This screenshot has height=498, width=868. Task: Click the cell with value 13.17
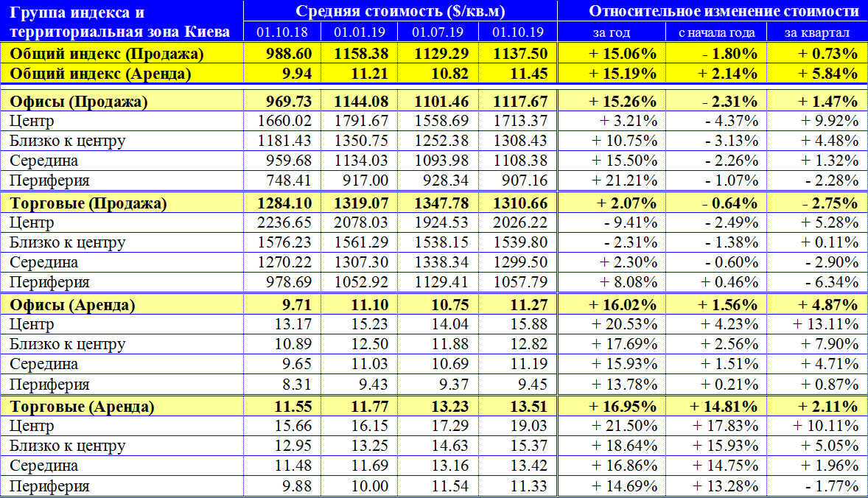[x=293, y=324]
